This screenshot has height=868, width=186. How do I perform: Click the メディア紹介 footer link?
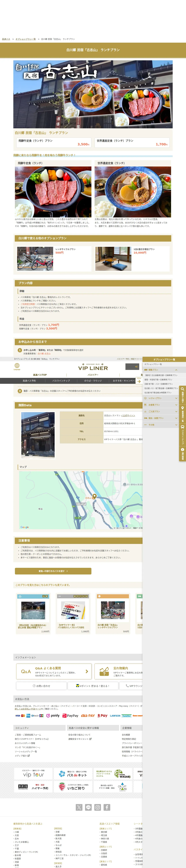(22, 755)
